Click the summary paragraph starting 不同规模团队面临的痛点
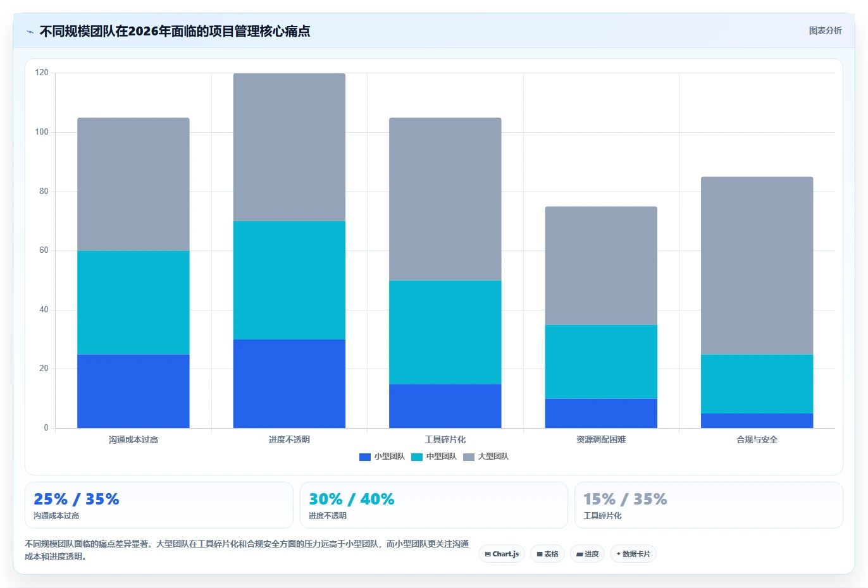Viewport: 868px width, 588px height. 247,550
